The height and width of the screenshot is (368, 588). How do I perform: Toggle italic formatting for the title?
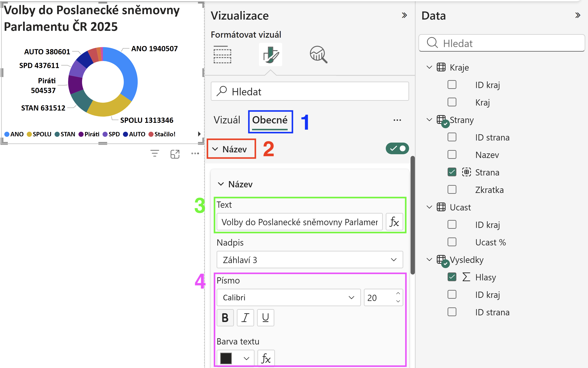(245, 318)
